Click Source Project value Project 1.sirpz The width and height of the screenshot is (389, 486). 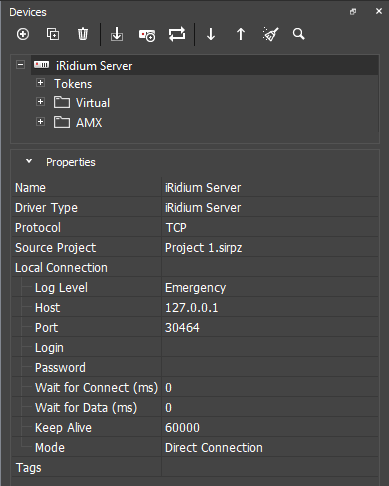[270, 247]
